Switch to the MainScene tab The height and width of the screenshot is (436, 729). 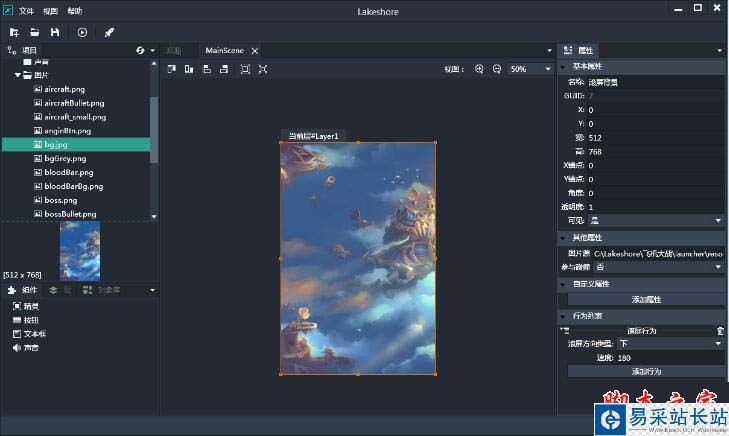coord(225,50)
